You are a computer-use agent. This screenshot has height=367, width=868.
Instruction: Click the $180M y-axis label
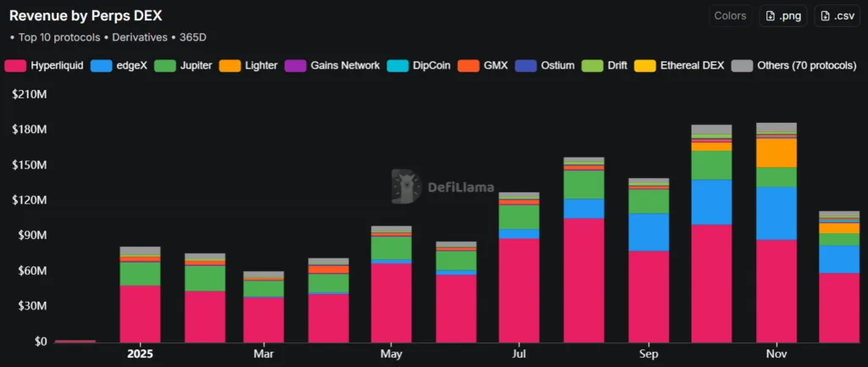point(29,130)
